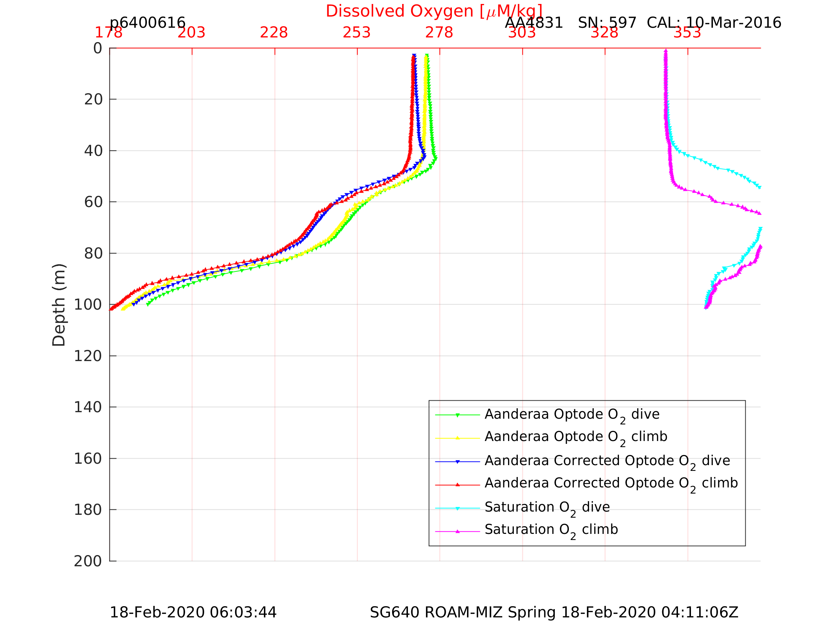Click the depth tick label 200
The height and width of the screenshot is (630, 840).
coord(88,561)
